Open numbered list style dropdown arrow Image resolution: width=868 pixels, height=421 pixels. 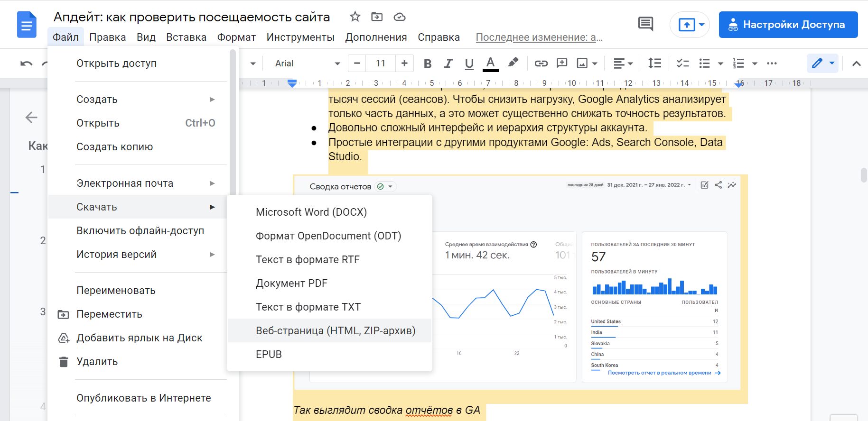(755, 64)
